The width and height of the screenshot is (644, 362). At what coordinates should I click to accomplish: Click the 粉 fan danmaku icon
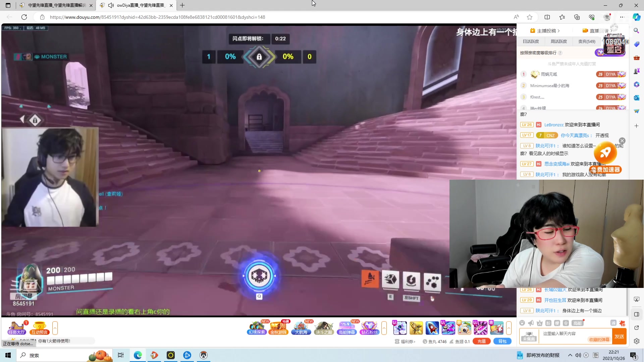pyautogui.click(x=548, y=323)
